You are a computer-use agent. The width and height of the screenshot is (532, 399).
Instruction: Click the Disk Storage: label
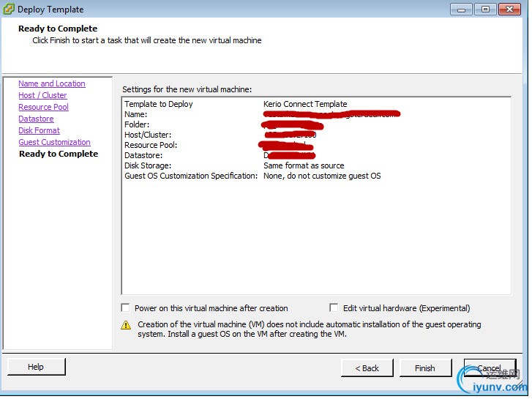click(x=148, y=165)
